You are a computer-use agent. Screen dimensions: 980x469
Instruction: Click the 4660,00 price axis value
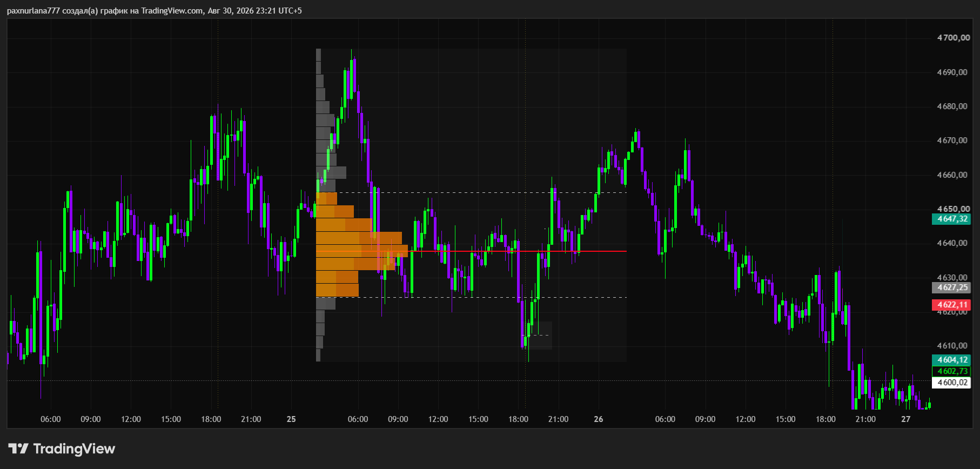953,175
